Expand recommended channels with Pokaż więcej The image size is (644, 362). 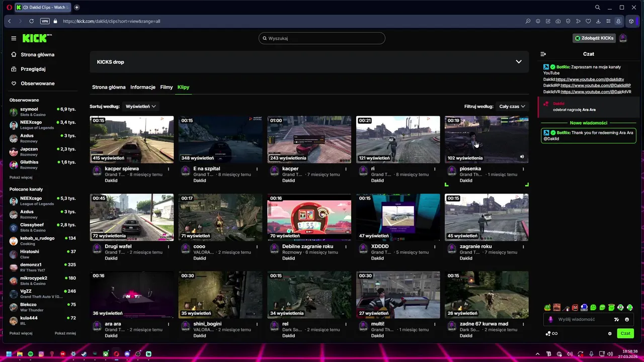coord(21,333)
